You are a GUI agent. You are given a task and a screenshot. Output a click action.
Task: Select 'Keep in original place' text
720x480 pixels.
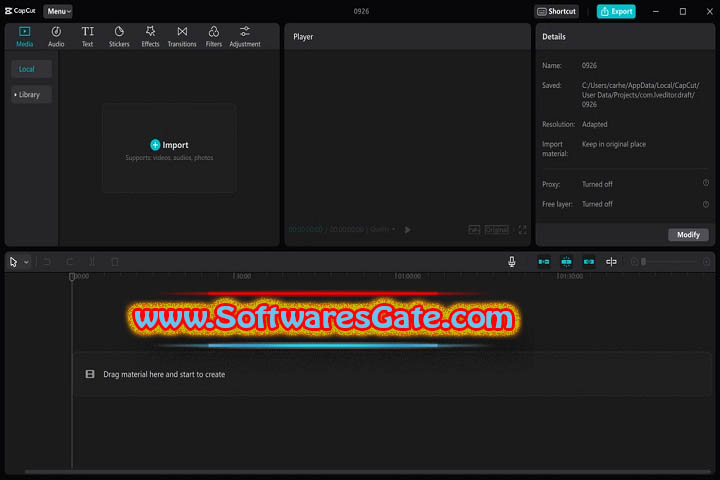pos(613,144)
